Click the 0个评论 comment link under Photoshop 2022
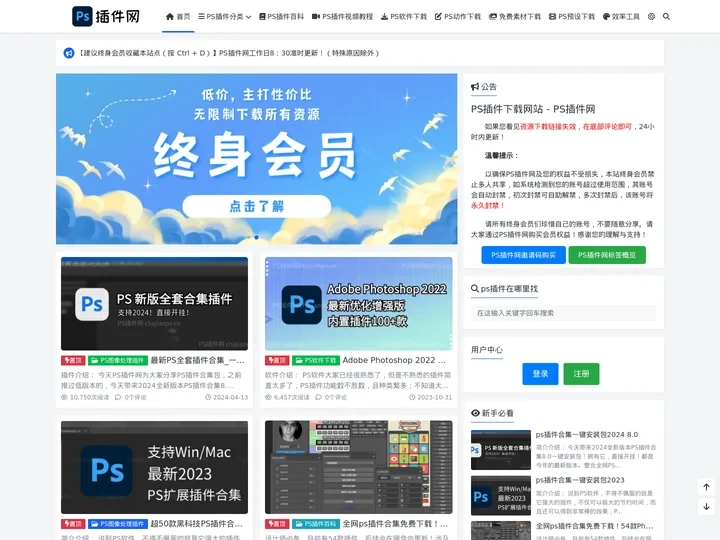 pos(331,397)
